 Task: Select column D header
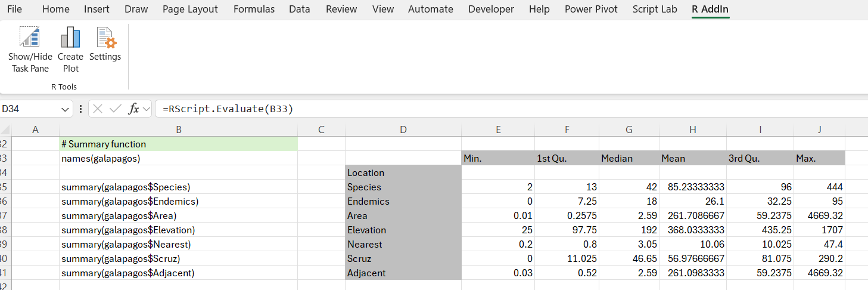pyautogui.click(x=403, y=129)
